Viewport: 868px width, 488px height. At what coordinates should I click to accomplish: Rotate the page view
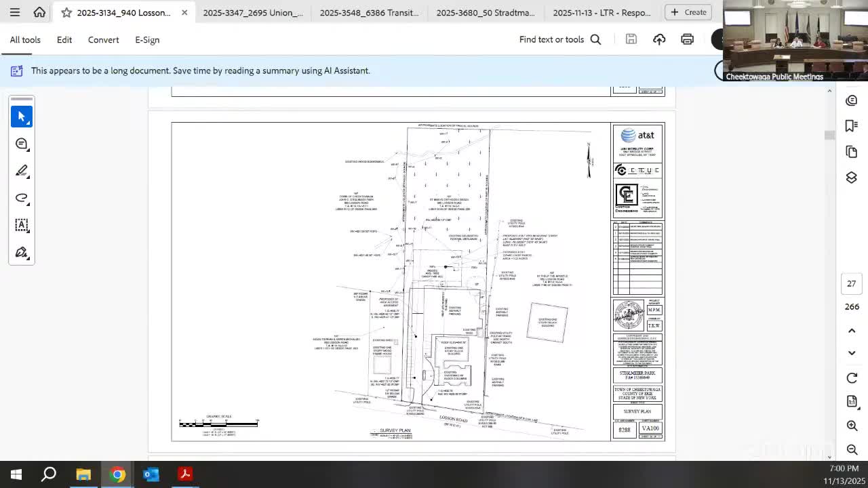[852, 378]
